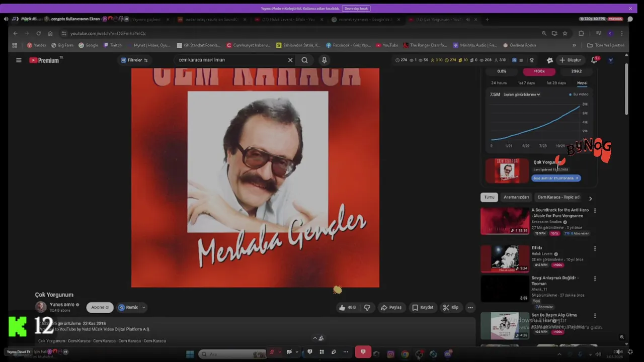Click the 'Oluştur' create button
The height and width of the screenshot is (362, 644).
coord(570,60)
